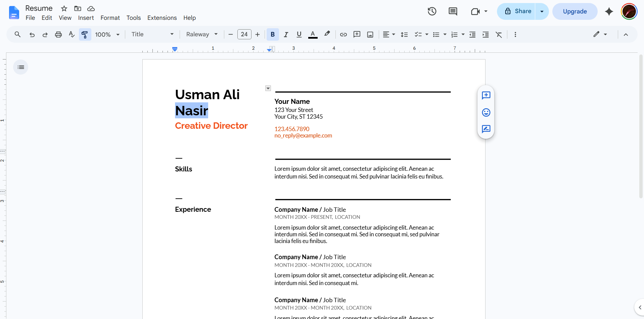Collapse the menus with the chevron
Image resolution: width=644 pixels, height=319 pixels.
tap(626, 34)
